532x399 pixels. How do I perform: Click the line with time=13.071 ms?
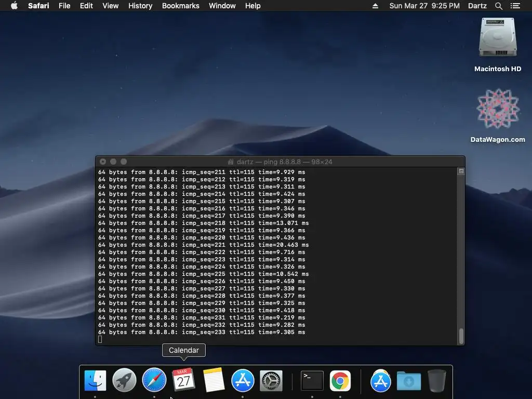[x=203, y=223]
